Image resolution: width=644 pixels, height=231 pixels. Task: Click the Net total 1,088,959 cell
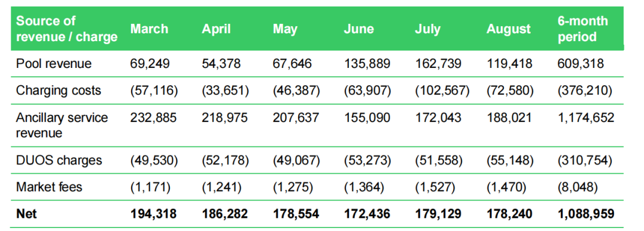pyautogui.click(x=586, y=214)
